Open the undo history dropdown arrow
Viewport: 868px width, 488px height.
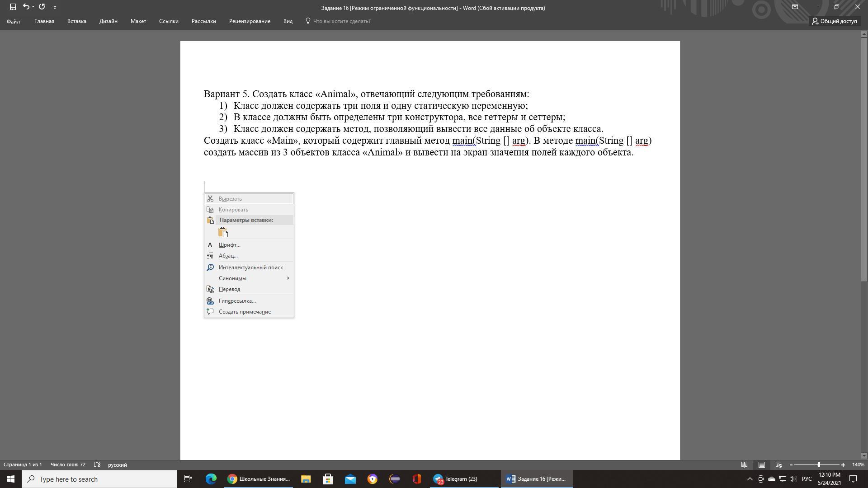pyautogui.click(x=33, y=7)
